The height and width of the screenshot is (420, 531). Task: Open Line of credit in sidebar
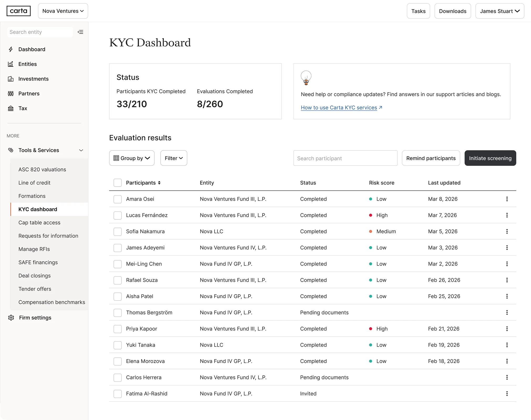tap(34, 183)
